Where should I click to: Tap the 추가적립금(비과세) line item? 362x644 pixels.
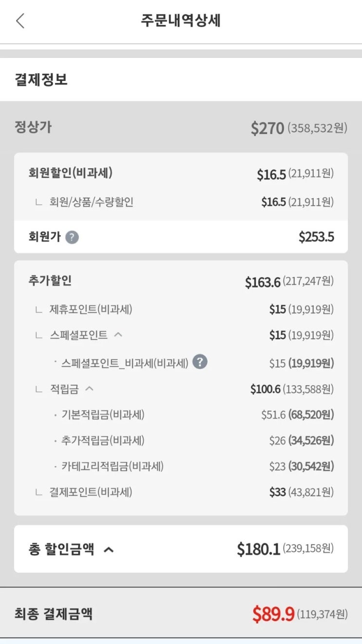[x=103, y=441]
